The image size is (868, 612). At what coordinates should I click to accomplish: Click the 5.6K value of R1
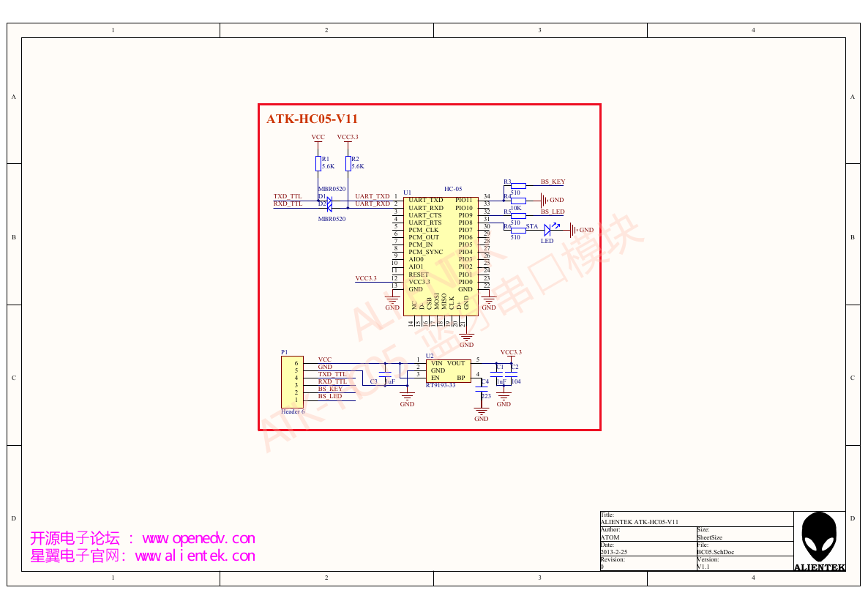(329, 166)
